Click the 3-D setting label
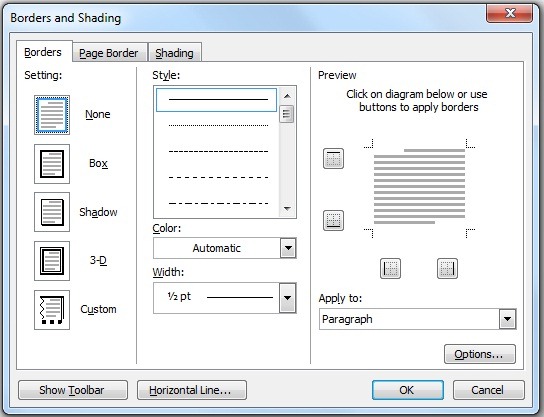 [x=98, y=260]
